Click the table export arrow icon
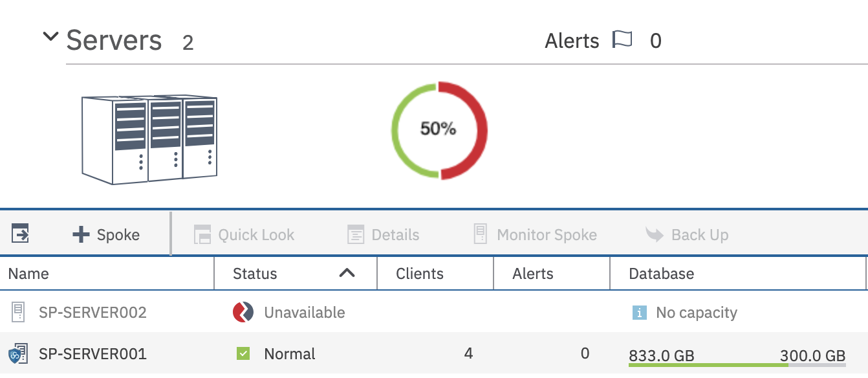 21,234
